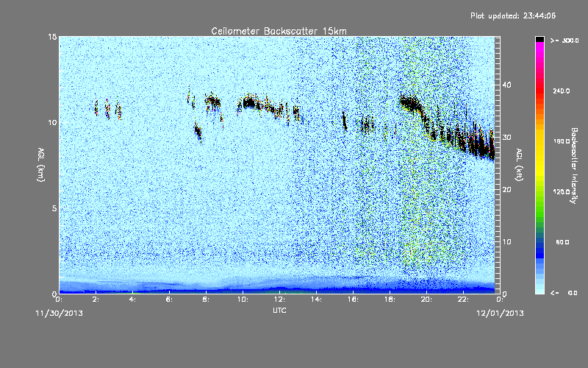588x368 pixels.
Task: Click the start date label 11/30/2013
Action: 59,314
